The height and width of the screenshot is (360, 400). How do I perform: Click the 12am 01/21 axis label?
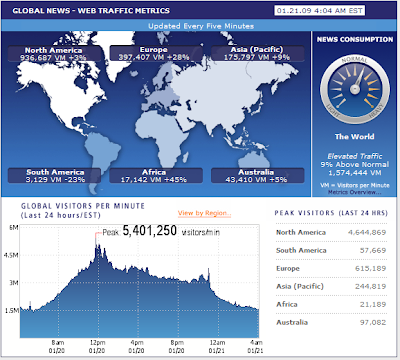[x=217, y=346]
